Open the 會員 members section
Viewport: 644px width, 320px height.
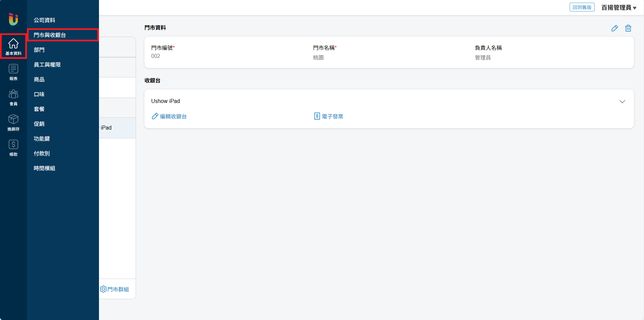click(13, 97)
